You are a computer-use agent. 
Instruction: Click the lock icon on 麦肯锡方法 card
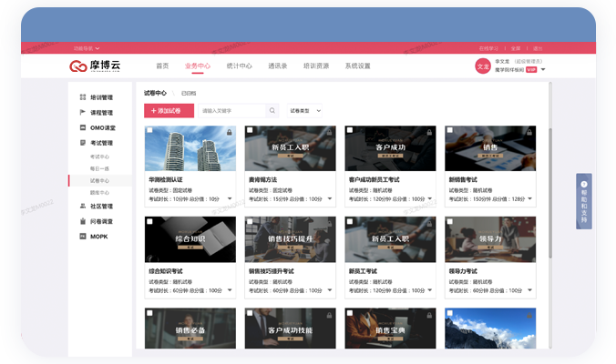[x=329, y=132]
